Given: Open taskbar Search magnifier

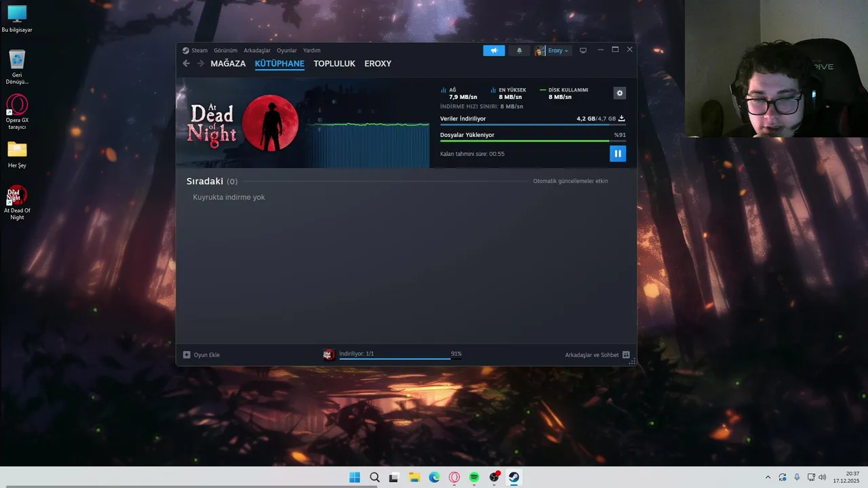Looking at the screenshot, I should click(x=374, y=477).
